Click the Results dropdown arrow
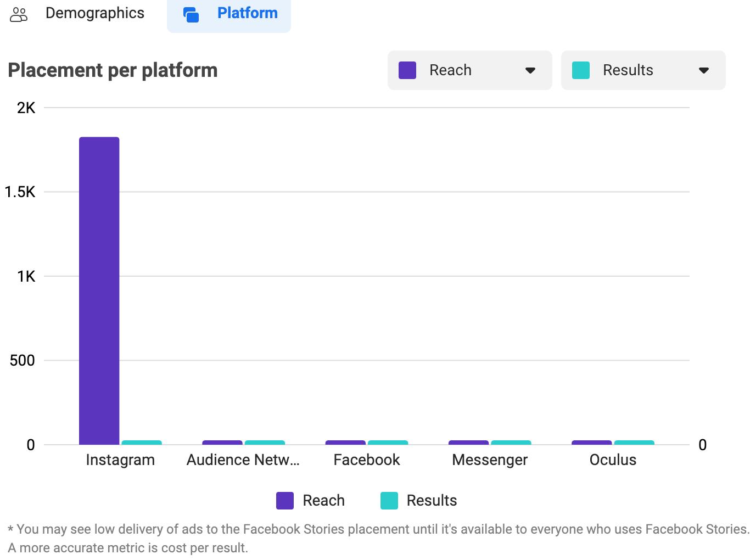The height and width of the screenshot is (560, 750). (x=704, y=70)
